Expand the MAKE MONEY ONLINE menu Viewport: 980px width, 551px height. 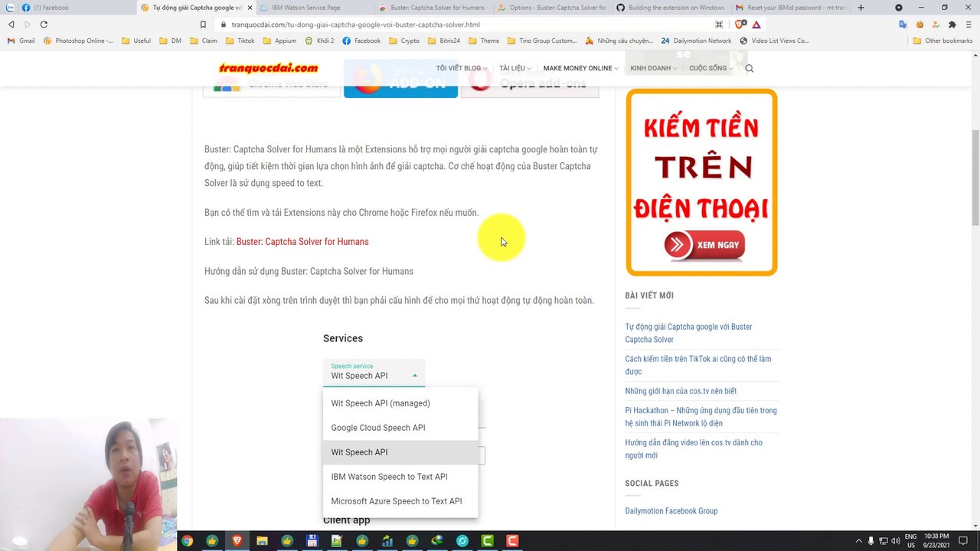tap(580, 68)
